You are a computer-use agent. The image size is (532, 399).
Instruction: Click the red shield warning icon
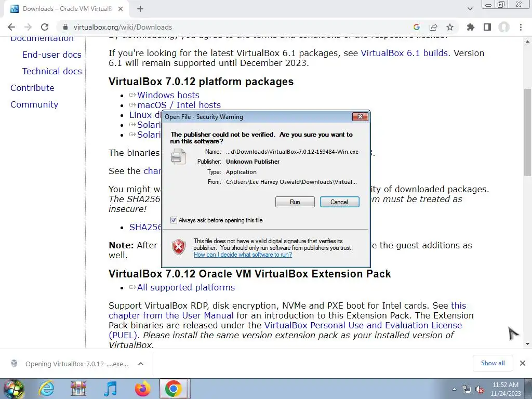tap(179, 247)
